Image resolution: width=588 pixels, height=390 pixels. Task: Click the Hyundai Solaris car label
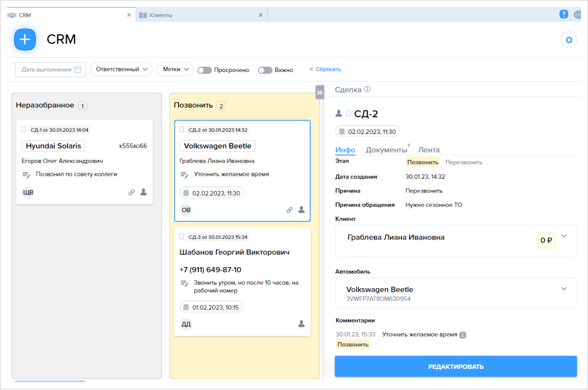pyautogui.click(x=53, y=146)
